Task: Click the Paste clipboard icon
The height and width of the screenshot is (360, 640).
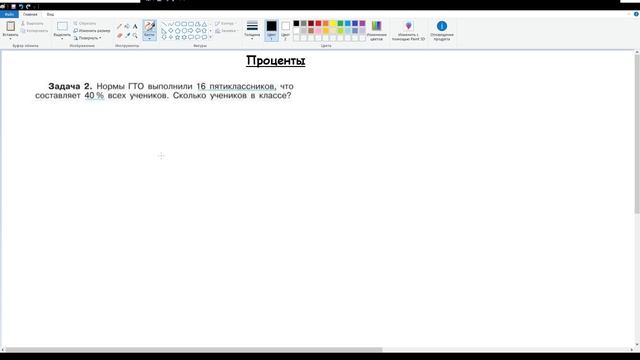Action: 11,26
